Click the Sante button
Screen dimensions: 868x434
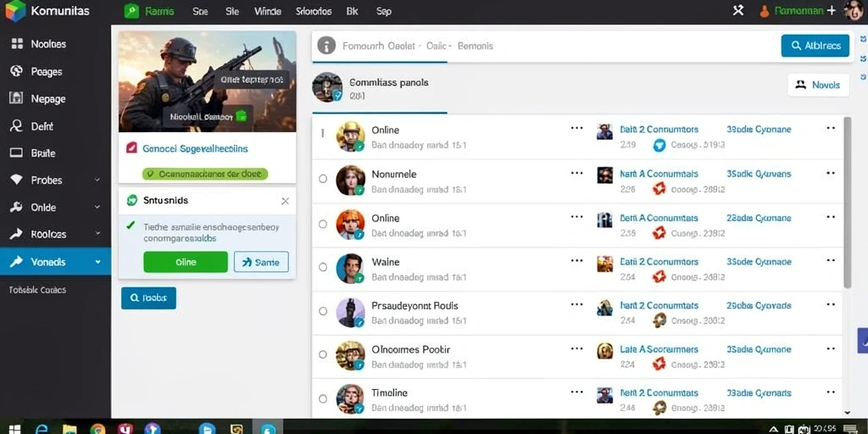pos(261,262)
